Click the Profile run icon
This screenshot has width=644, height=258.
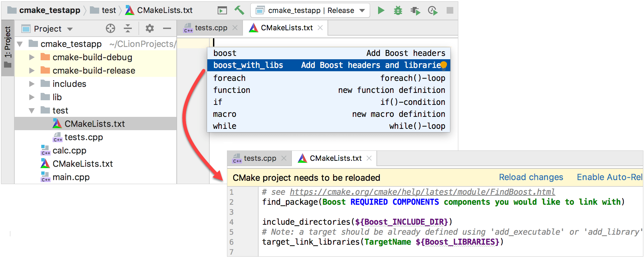pyautogui.click(x=432, y=11)
